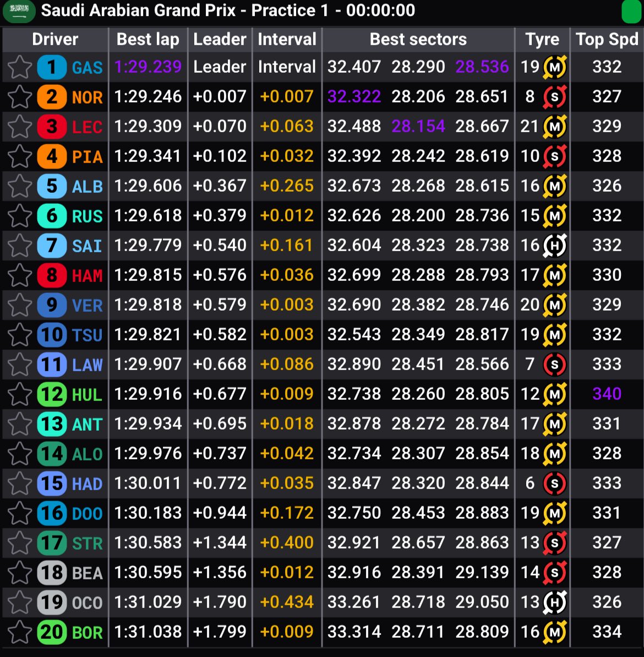Sort by the Top Spd column header
Screen dimensions: 644x657
tap(607, 40)
